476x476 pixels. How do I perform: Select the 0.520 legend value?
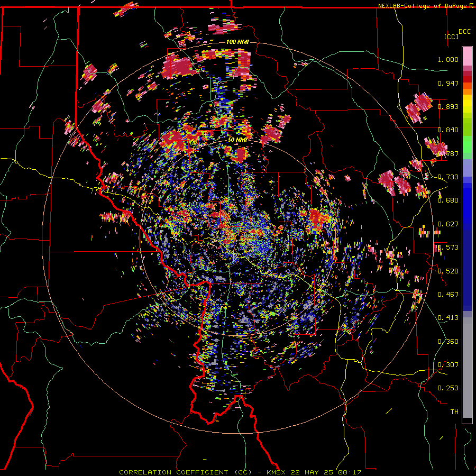448,271
